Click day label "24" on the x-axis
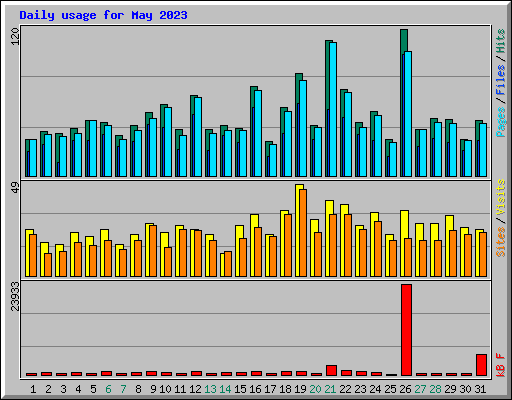The height and width of the screenshot is (400, 512). tap(375, 389)
